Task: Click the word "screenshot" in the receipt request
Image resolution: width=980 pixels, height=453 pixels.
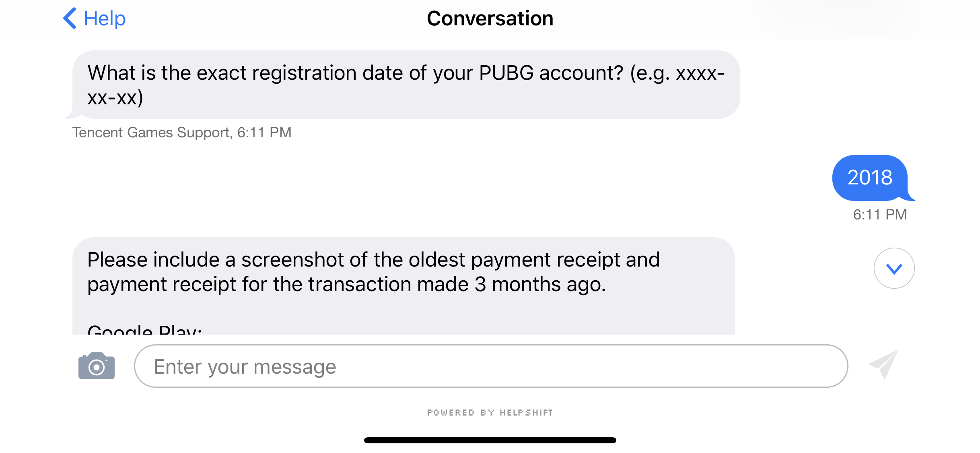Action: point(292,260)
